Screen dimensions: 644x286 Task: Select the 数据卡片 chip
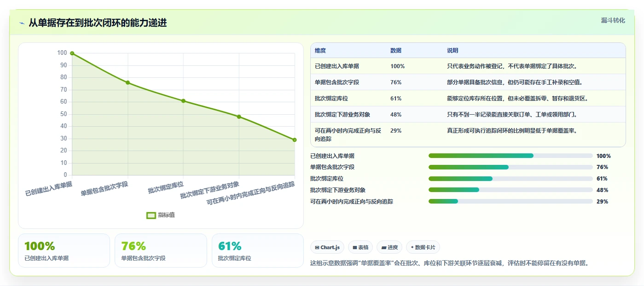[x=423, y=247]
